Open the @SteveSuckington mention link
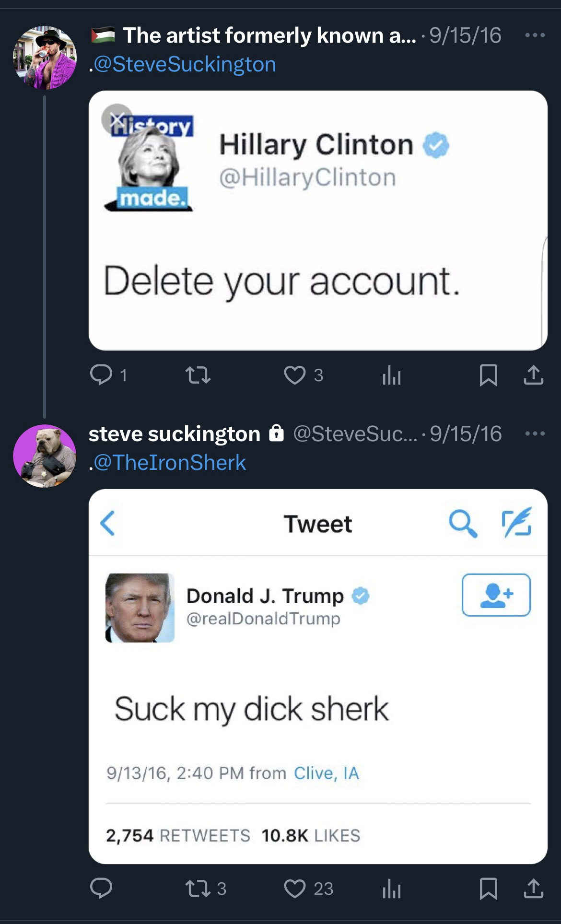The width and height of the screenshot is (561, 924). [185, 64]
